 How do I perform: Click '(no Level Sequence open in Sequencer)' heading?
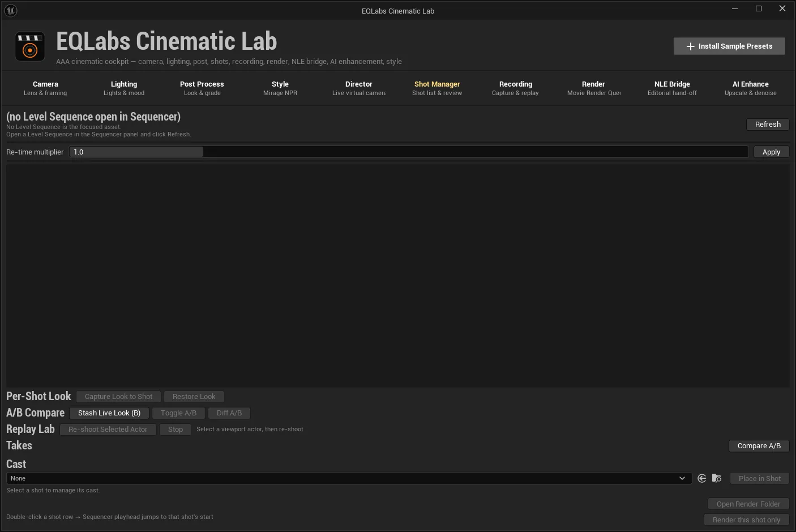tap(93, 117)
